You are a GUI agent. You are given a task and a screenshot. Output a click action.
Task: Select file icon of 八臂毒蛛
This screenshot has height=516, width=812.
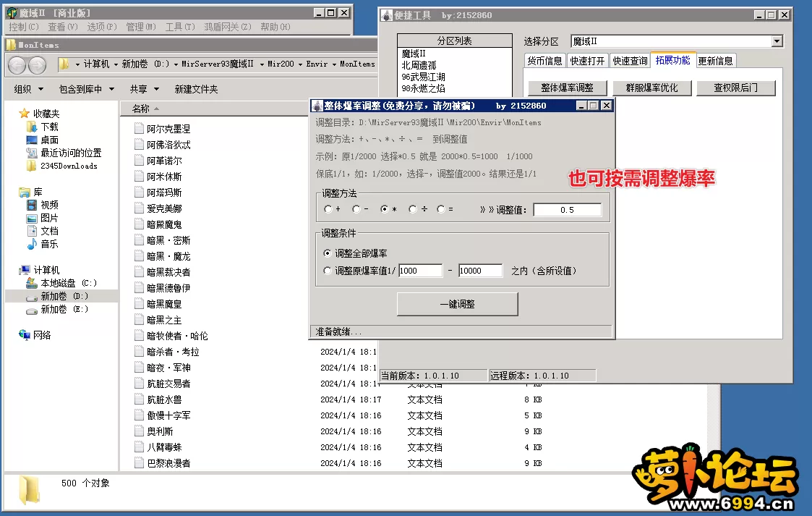[x=139, y=447]
